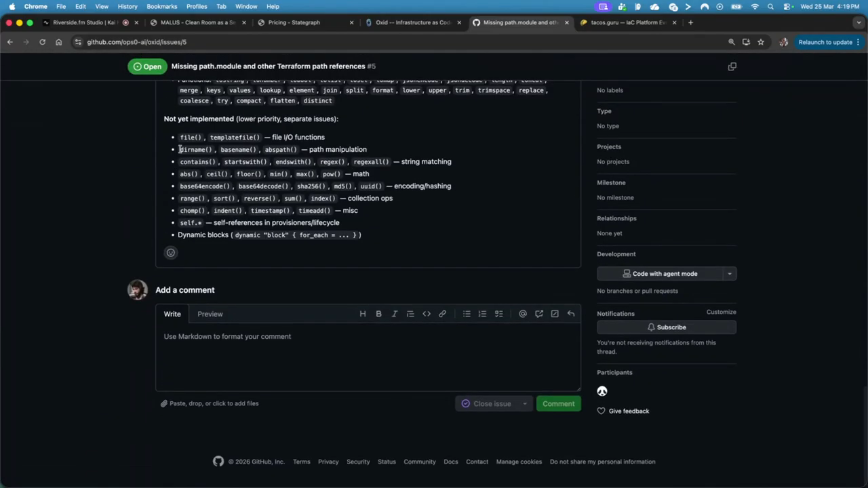Open the Close issue options dropdown
868x488 pixels.
[x=525, y=404]
